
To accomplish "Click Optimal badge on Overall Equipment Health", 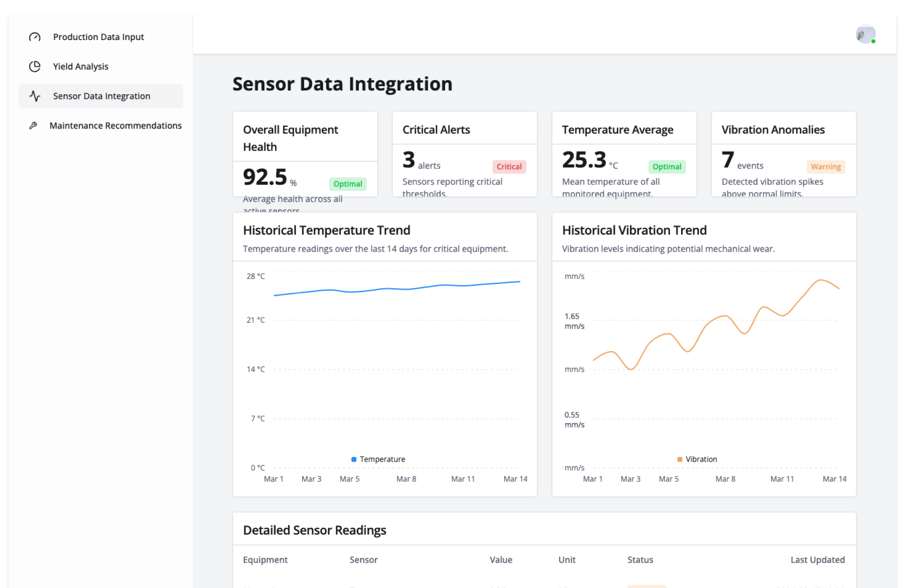I will pos(347,184).
